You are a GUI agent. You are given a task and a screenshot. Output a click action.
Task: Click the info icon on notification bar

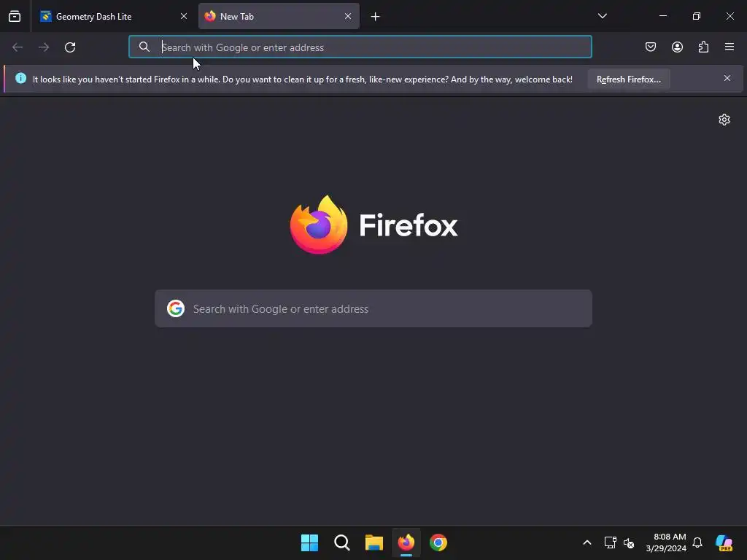20,78
